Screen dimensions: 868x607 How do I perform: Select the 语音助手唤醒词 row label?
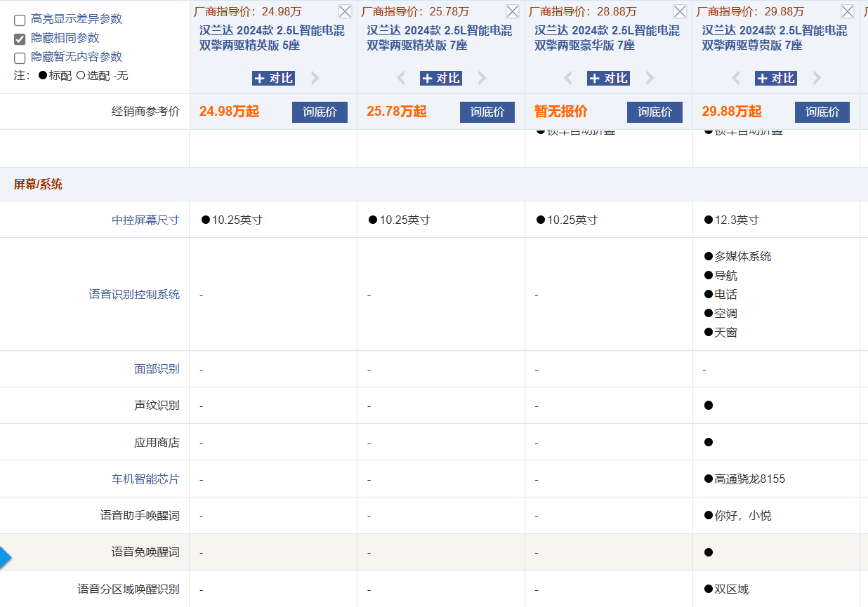coord(140,515)
